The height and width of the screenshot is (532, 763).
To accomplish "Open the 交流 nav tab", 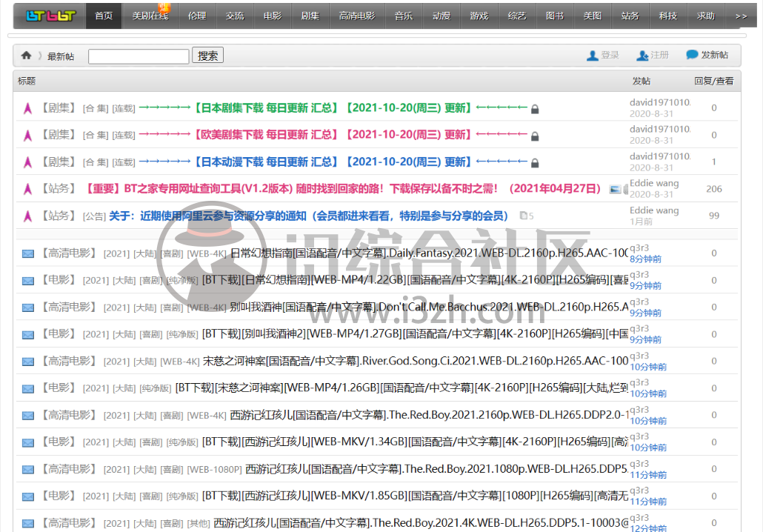I will pyautogui.click(x=235, y=16).
